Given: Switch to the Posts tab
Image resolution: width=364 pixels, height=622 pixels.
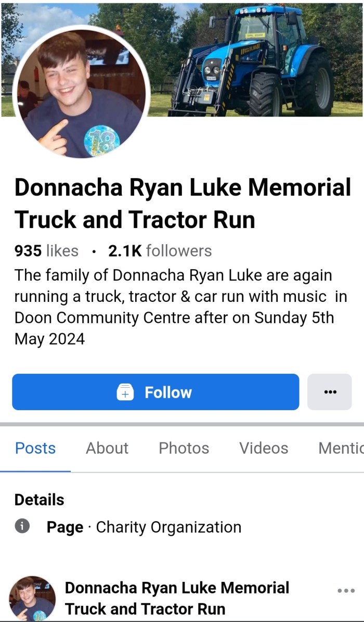Looking at the screenshot, I should click(x=35, y=448).
